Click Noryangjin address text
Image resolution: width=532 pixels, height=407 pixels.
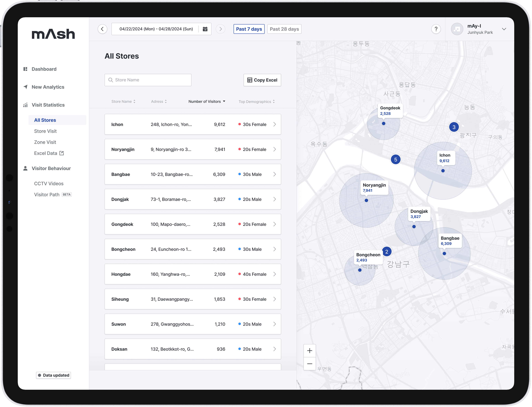pyautogui.click(x=171, y=150)
